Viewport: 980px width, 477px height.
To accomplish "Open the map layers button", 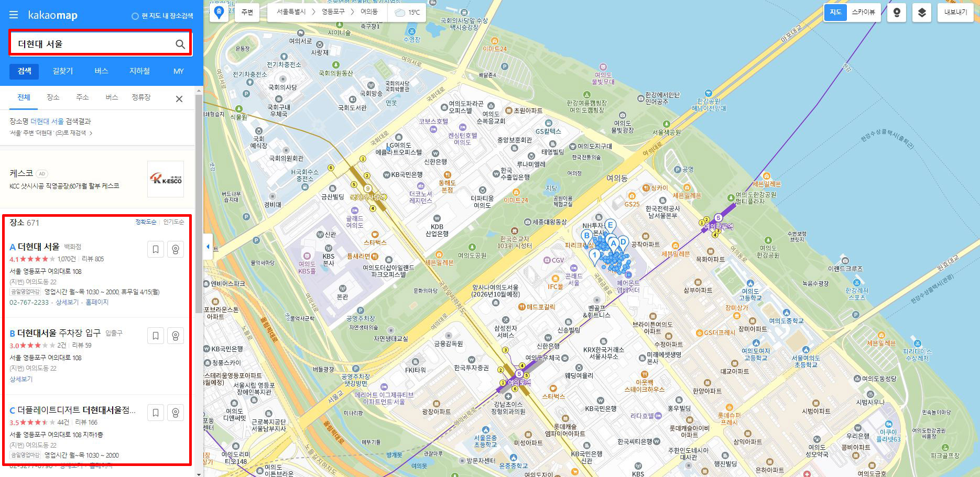I will 922,13.
